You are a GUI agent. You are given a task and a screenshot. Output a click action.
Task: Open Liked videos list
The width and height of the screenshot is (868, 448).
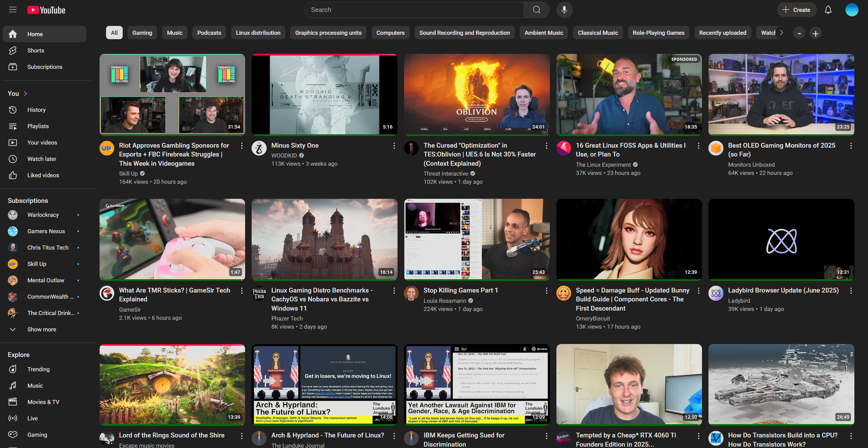click(x=44, y=175)
